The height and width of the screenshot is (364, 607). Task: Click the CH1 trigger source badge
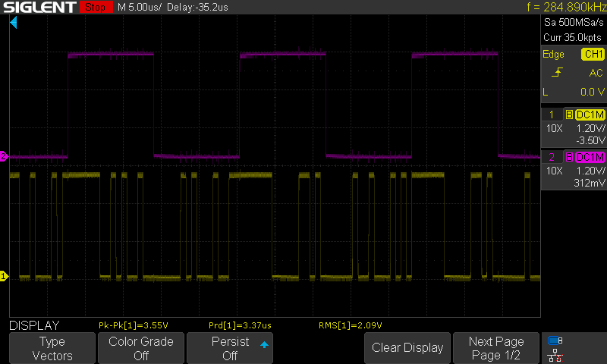(593, 54)
